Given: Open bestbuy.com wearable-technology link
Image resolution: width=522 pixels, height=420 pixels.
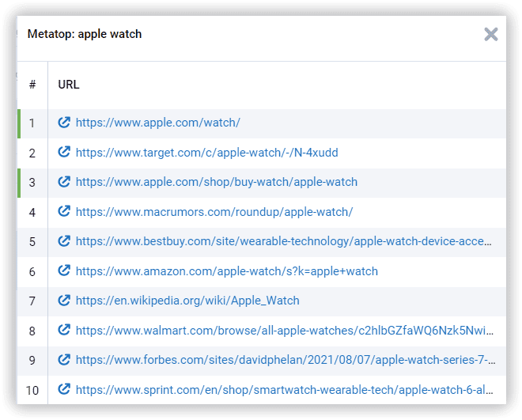Looking at the screenshot, I should click(x=284, y=241).
